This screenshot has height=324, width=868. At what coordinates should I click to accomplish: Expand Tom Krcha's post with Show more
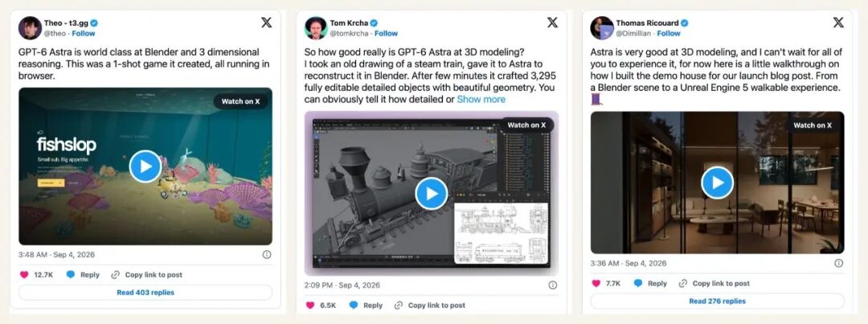coord(481,99)
